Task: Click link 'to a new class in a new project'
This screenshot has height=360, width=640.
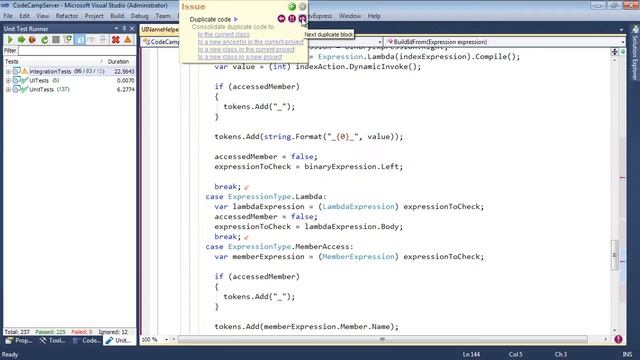Action: (240, 57)
